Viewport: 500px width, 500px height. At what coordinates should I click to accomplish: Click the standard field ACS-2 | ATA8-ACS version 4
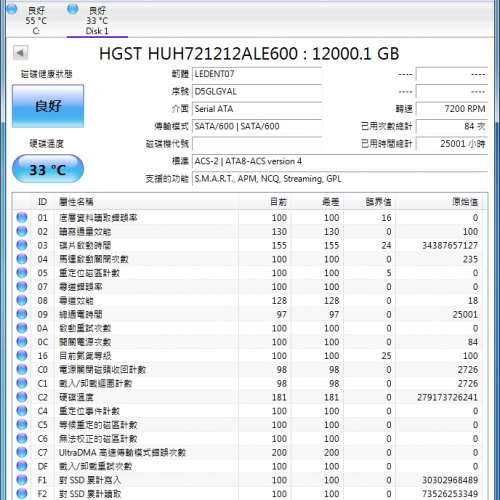340,161
